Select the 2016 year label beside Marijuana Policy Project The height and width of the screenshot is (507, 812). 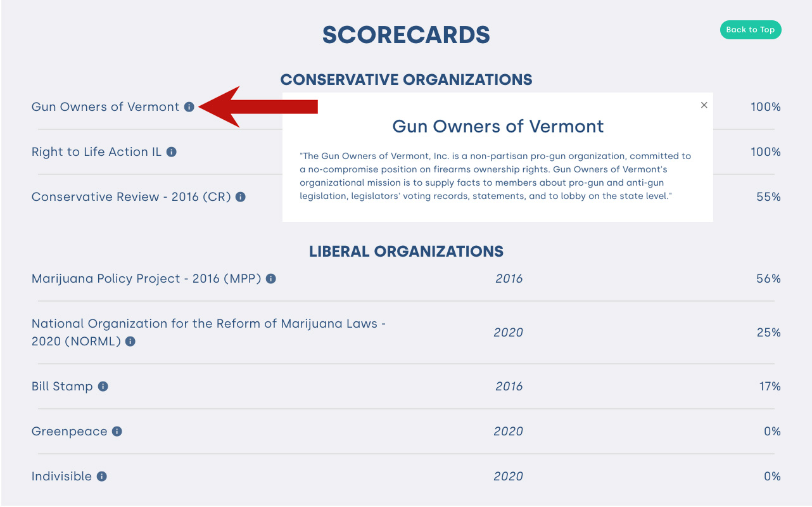509,279
